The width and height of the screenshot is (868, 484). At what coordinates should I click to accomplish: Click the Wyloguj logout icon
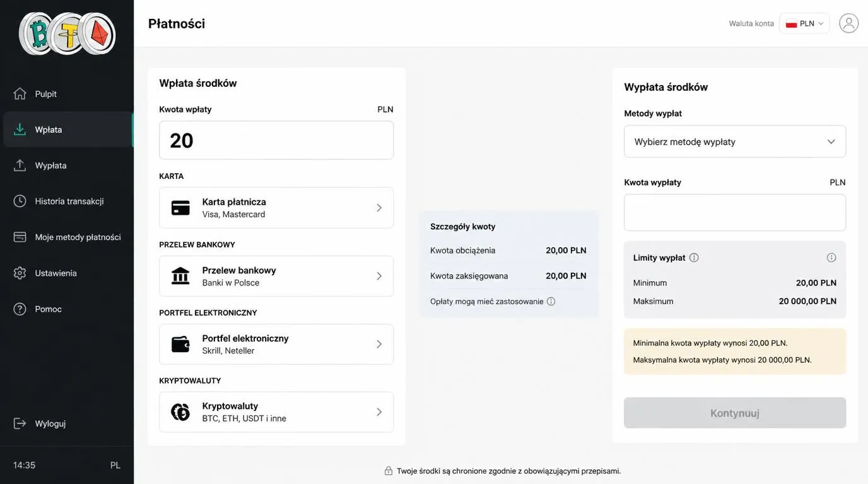click(x=20, y=423)
